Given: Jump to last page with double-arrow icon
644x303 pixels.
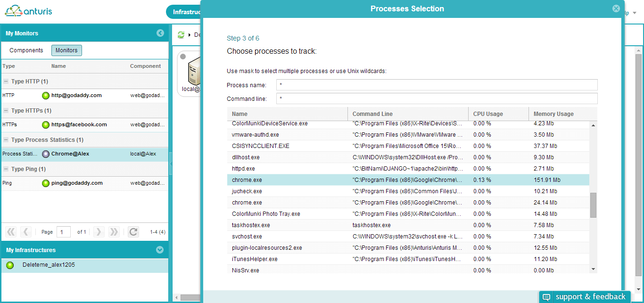Looking at the screenshot, I should click(x=114, y=231).
